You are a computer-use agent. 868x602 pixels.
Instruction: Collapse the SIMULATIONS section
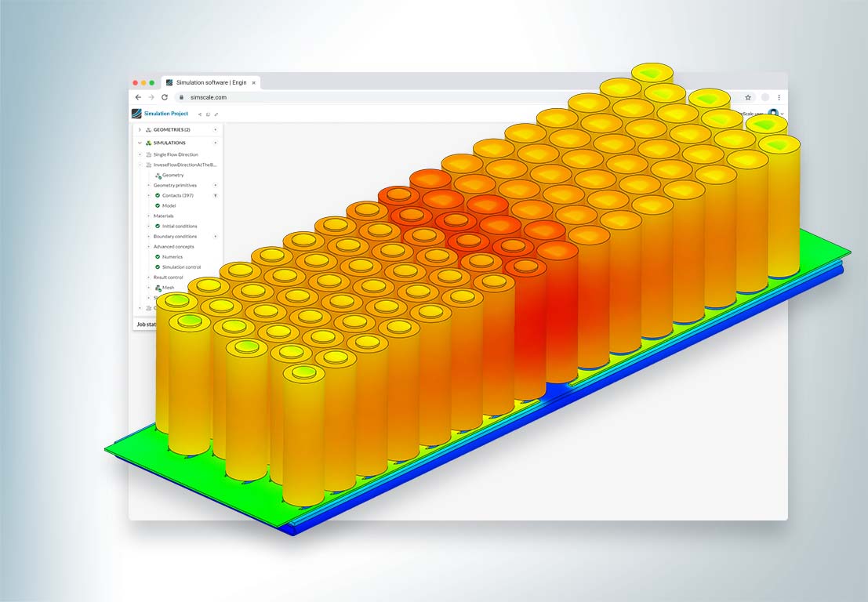click(140, 143)
